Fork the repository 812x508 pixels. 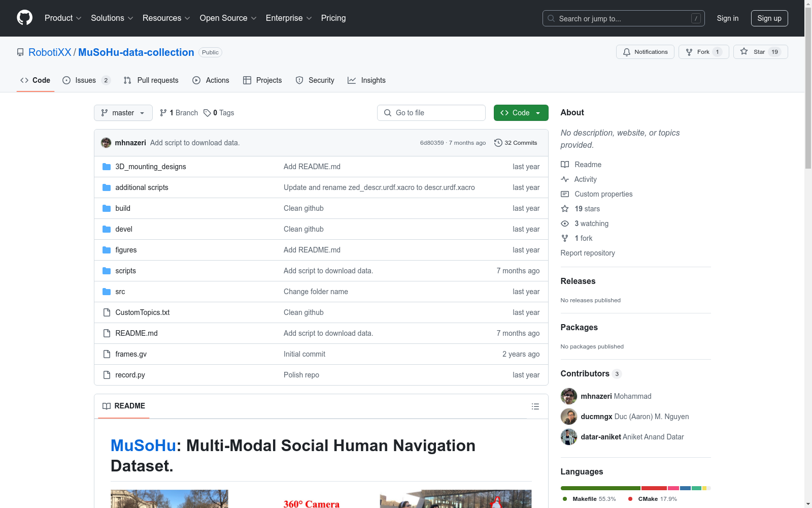[x=703, y=52]
